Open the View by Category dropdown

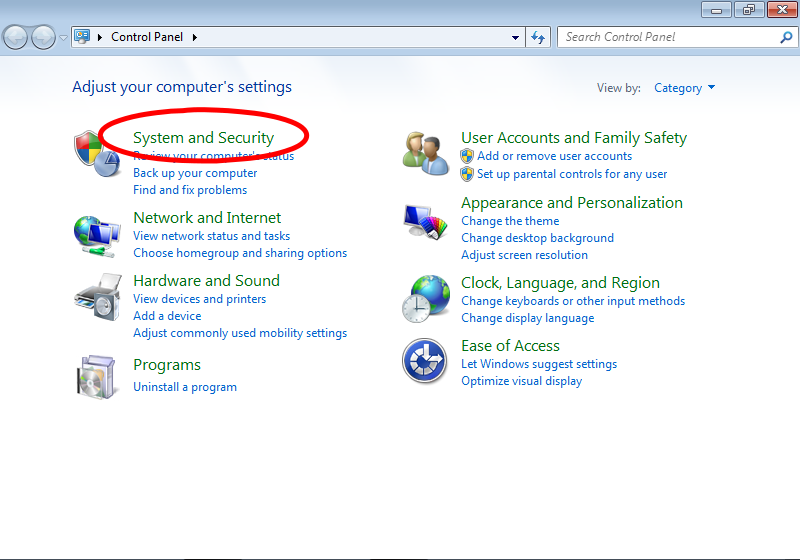tap(684, 88)
